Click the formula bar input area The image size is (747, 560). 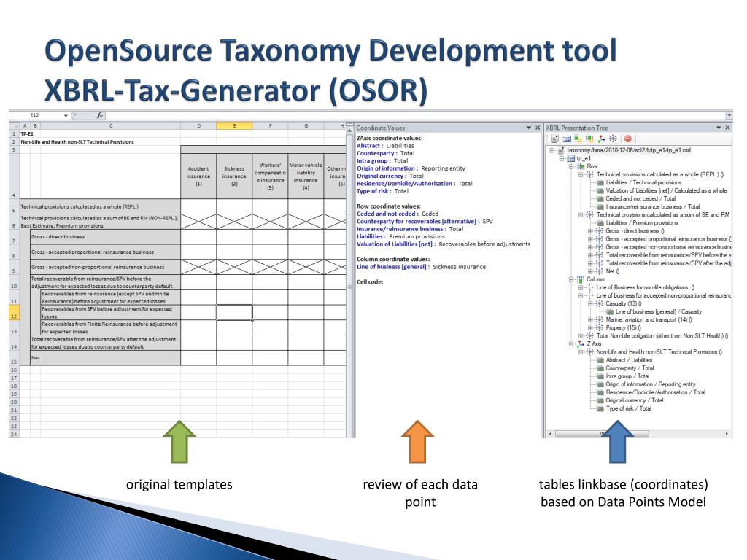click(414, 115)
